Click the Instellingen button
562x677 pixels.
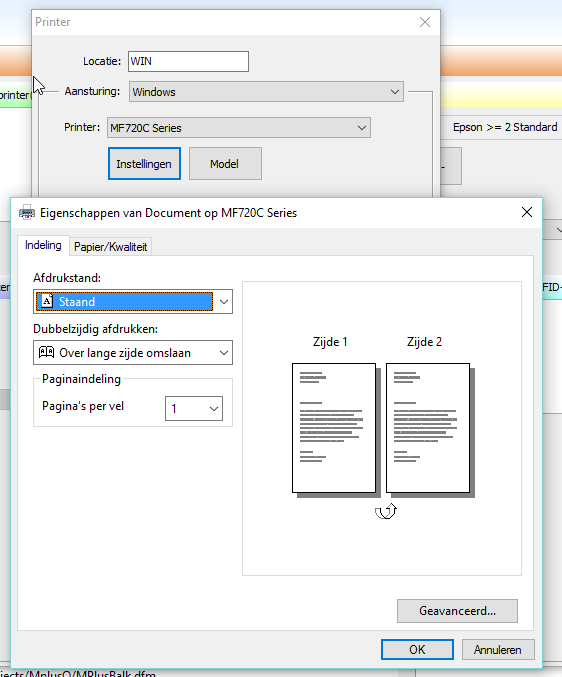144,164
